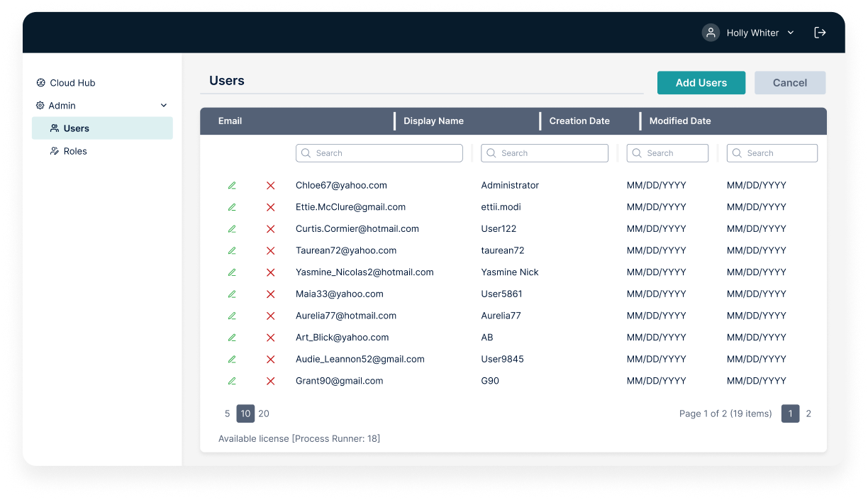Select the 5 rows-per-page option
868x500 pixels.
pyautogui.click(x=227, y=413)
